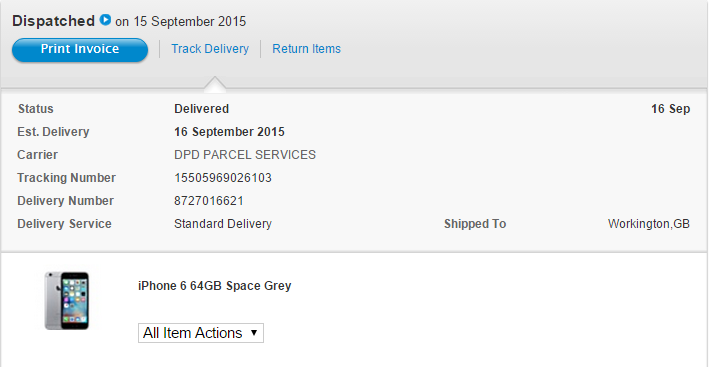Click the DPD PARCEL SERVICES carrier text
711x367 pixels.
point(245,155)
